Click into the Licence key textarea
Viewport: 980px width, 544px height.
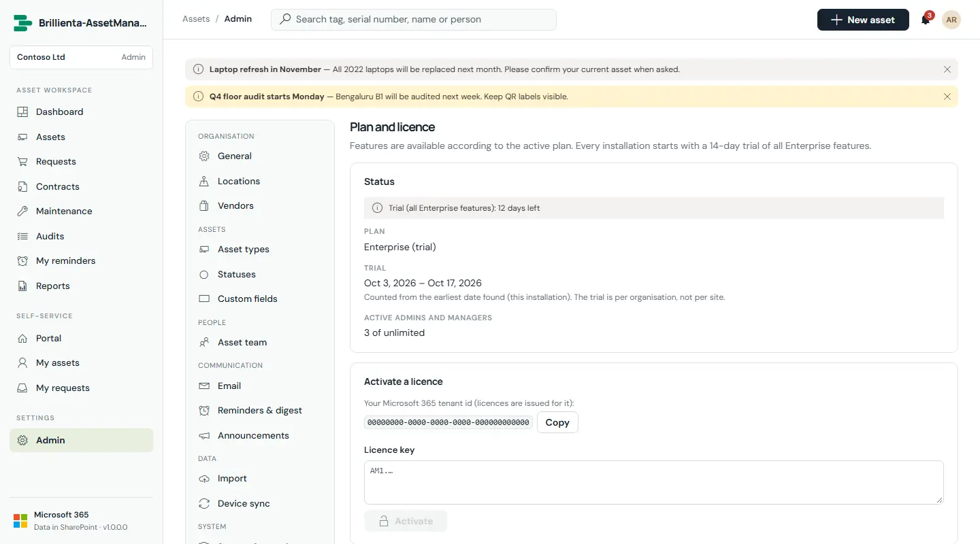654,482
